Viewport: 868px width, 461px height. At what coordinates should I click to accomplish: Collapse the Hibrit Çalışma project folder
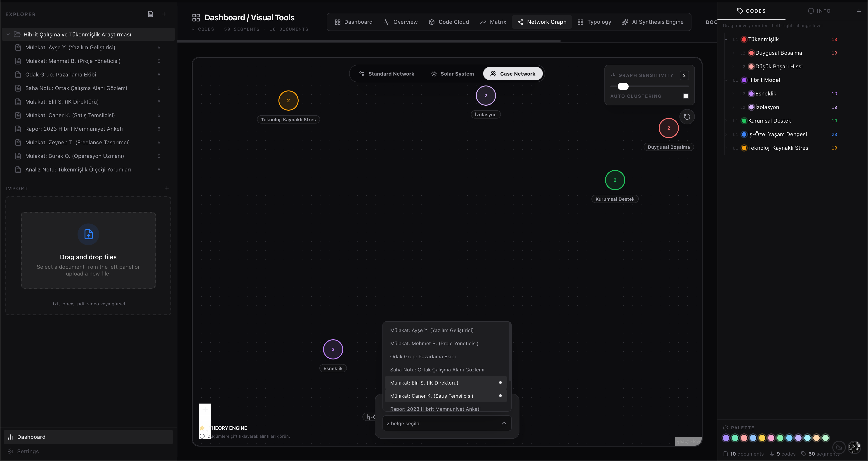click(x=8, y=34)
